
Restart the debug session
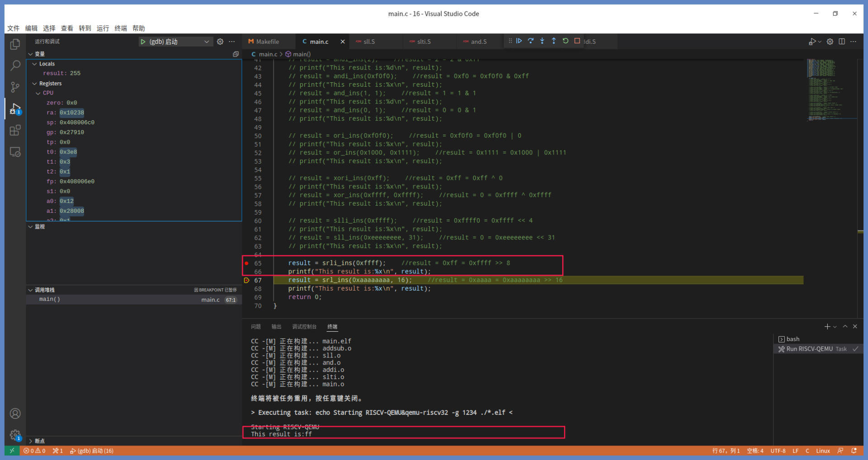tap(566, 41)
